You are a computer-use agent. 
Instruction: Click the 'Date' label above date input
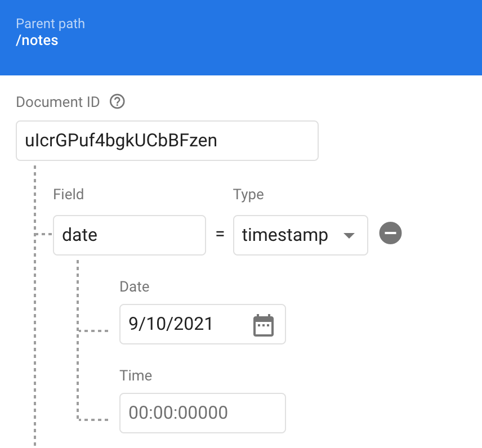(135, 286)
